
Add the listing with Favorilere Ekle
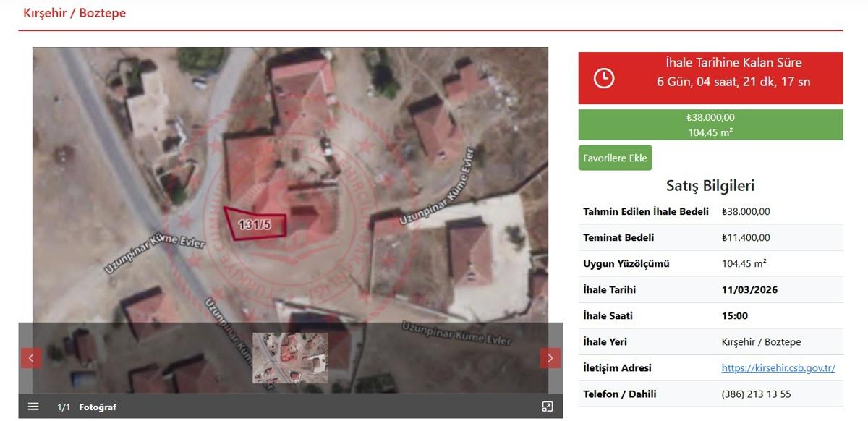coord(615,158)
